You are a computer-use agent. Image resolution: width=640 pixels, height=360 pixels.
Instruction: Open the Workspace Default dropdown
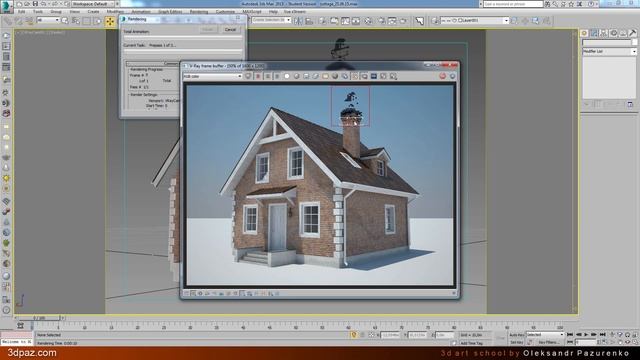[93, 4]
